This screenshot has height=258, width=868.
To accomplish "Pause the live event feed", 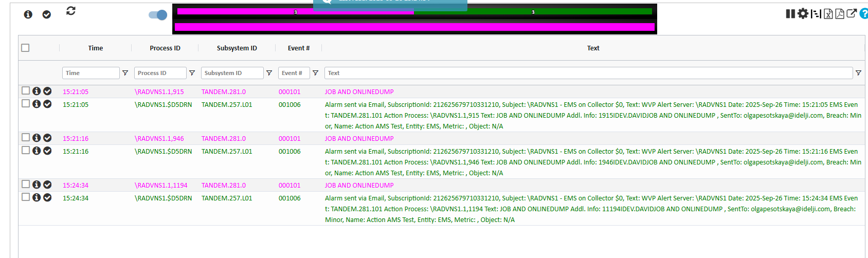I will (x=790, y=14).
